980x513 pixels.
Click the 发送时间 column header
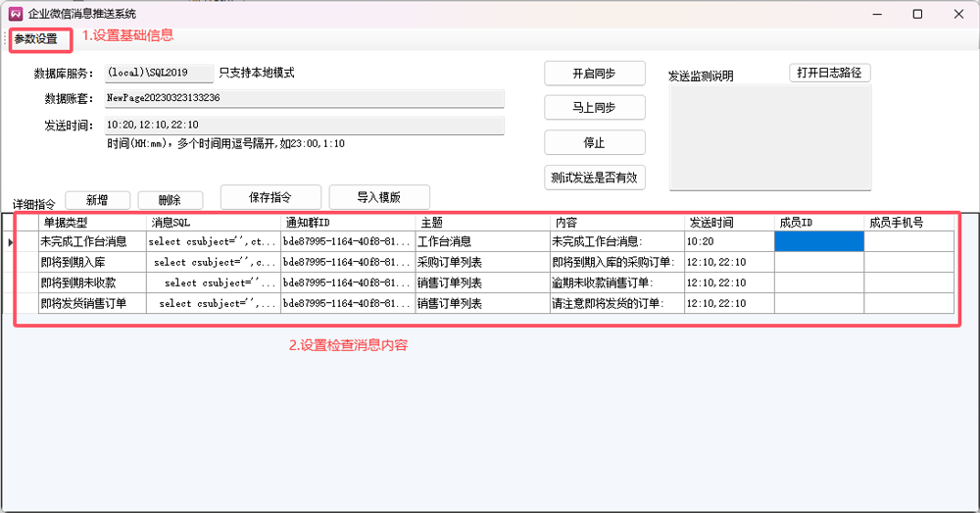[x=729, y=222]
